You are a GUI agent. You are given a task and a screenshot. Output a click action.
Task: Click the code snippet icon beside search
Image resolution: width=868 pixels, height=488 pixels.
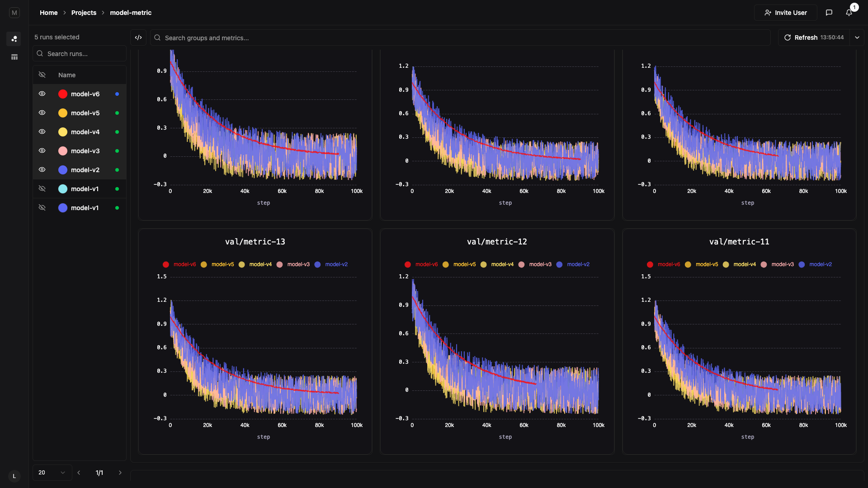point(138,38)
